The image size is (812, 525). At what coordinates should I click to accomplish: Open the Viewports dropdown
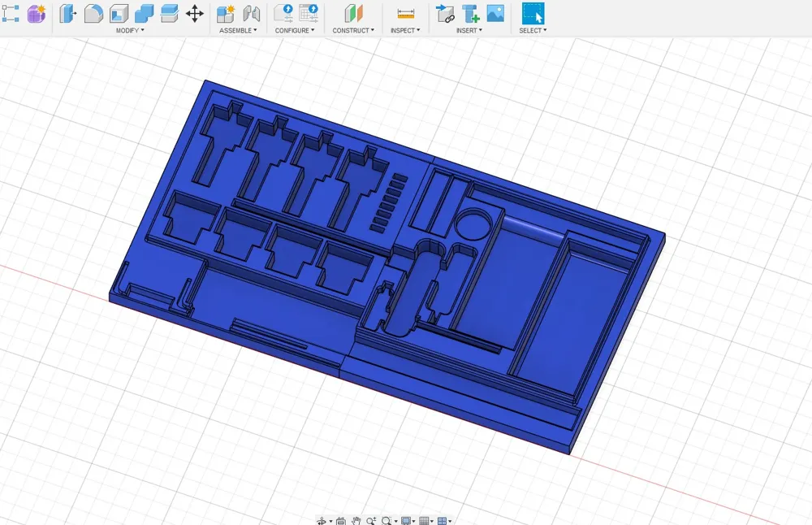point(443,520)
